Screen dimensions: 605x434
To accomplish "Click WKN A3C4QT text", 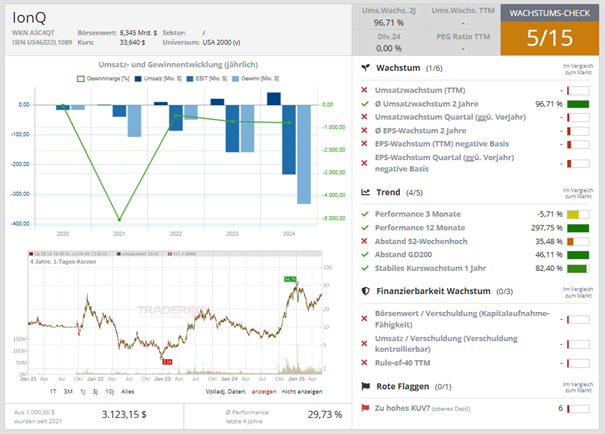I will tap(33, 33).
